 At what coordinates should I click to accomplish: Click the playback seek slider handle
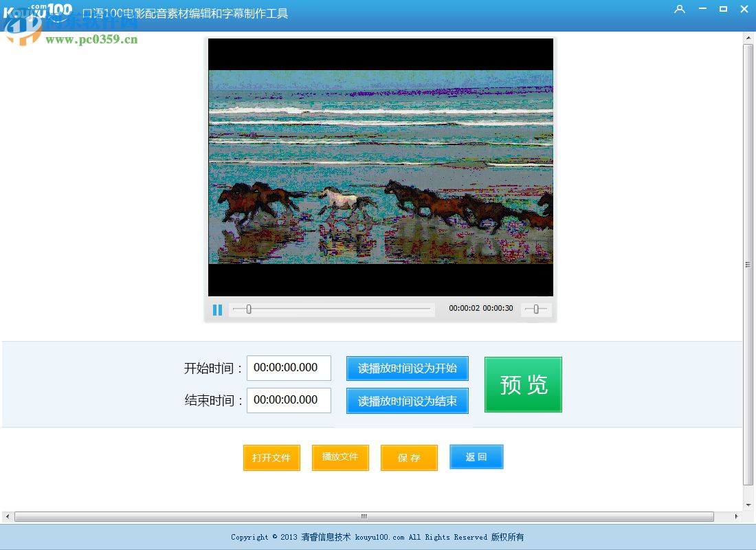point(249,309)
